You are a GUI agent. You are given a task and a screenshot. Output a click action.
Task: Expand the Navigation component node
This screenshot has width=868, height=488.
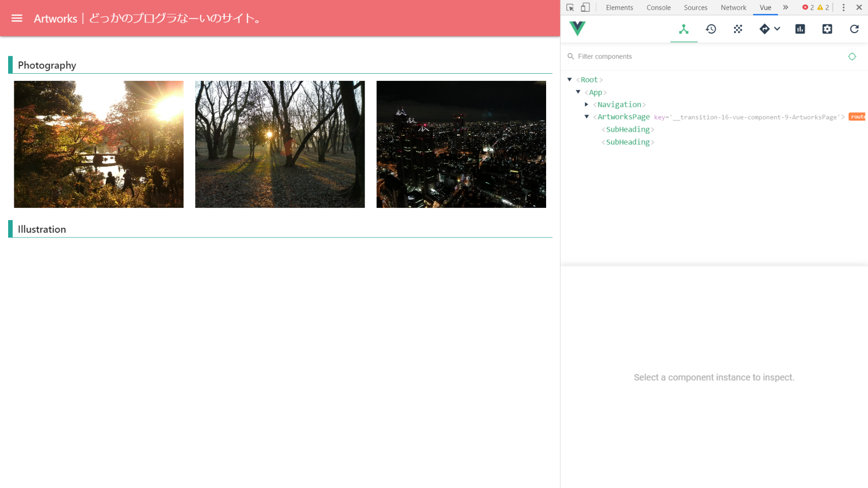pyautogui.click(x=586, y=105)
